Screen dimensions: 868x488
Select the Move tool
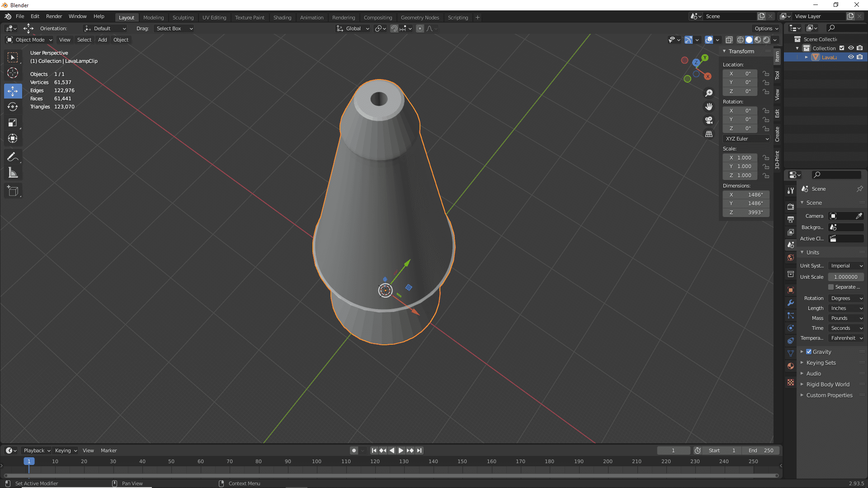(13, 91)
